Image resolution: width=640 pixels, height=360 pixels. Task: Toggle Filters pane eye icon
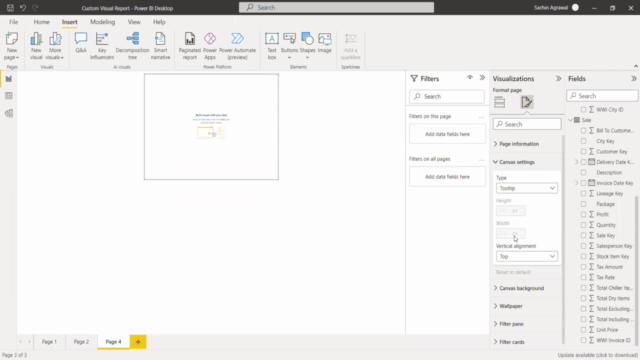click(470, 78)
